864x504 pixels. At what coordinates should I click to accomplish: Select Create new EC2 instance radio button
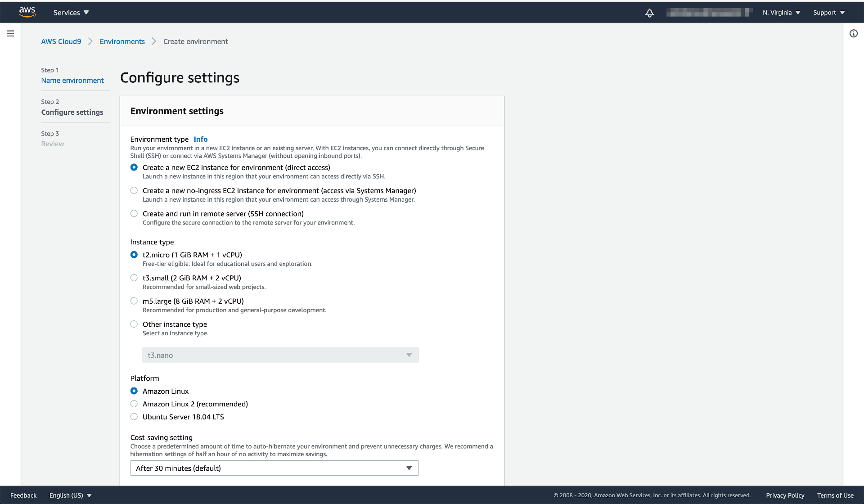pos(135,167)
